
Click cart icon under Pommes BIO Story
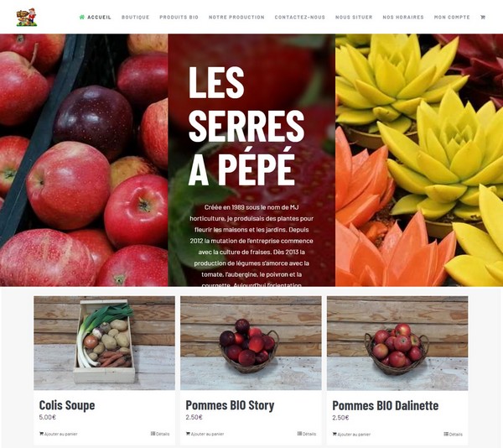click(x=188, y=434)
